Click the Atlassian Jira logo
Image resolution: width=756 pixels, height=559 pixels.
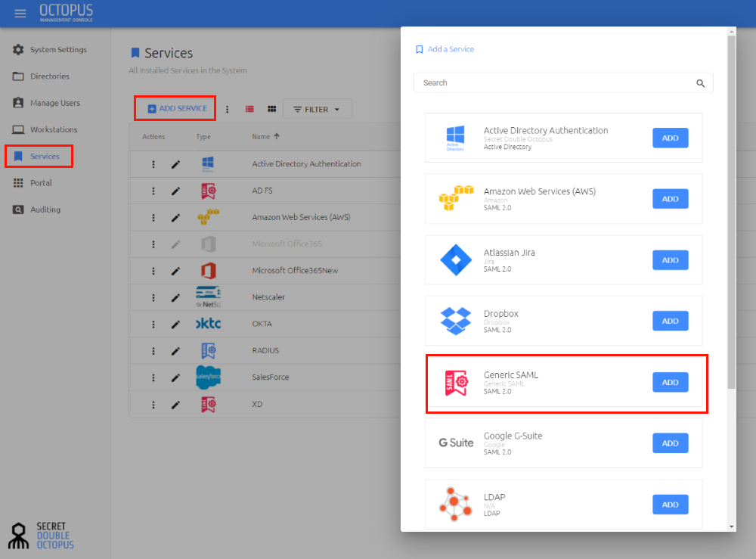pos(456,260)
